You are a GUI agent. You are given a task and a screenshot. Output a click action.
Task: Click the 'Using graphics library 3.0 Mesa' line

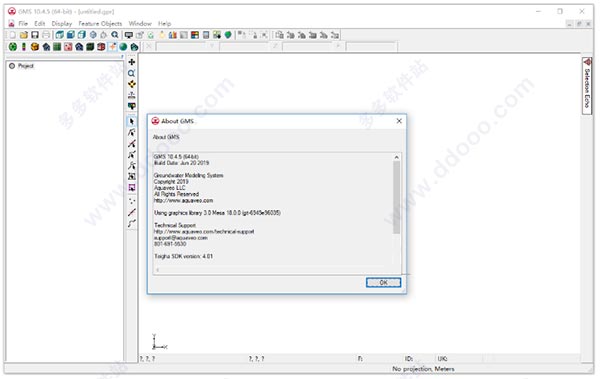pyautogui.click(x=217, y=212)
